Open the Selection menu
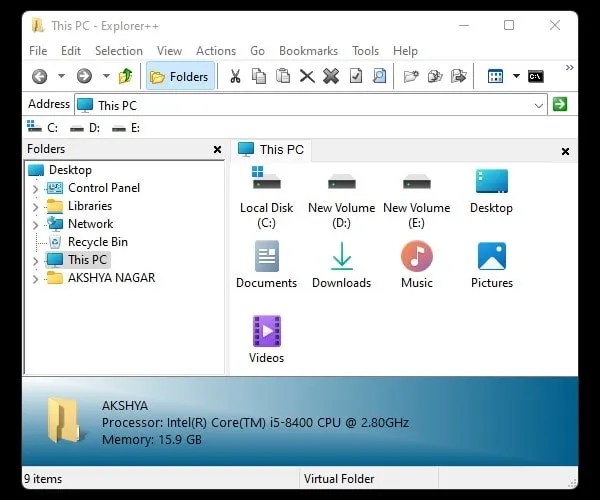 [119, 51]
